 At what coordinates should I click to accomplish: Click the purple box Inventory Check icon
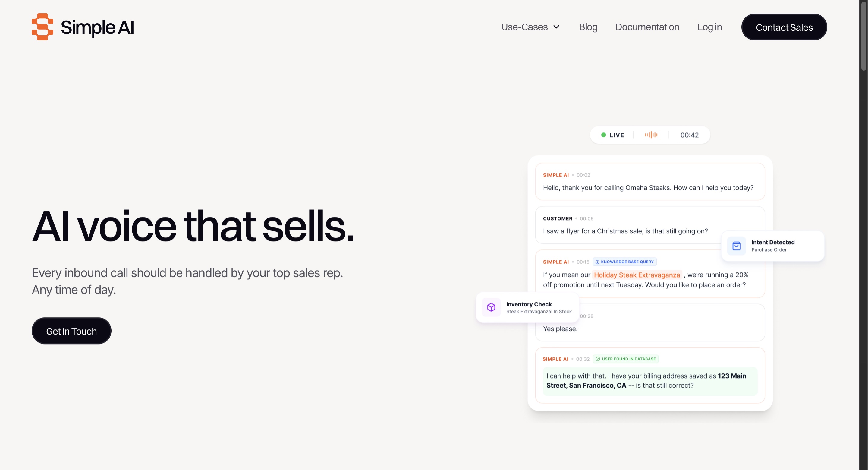(491, 307)
